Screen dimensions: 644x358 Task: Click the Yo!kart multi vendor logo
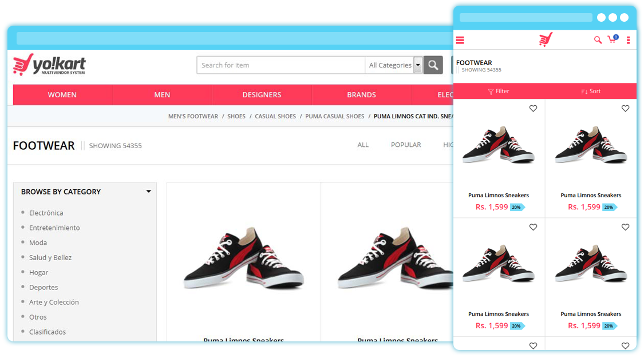[49, 65]
